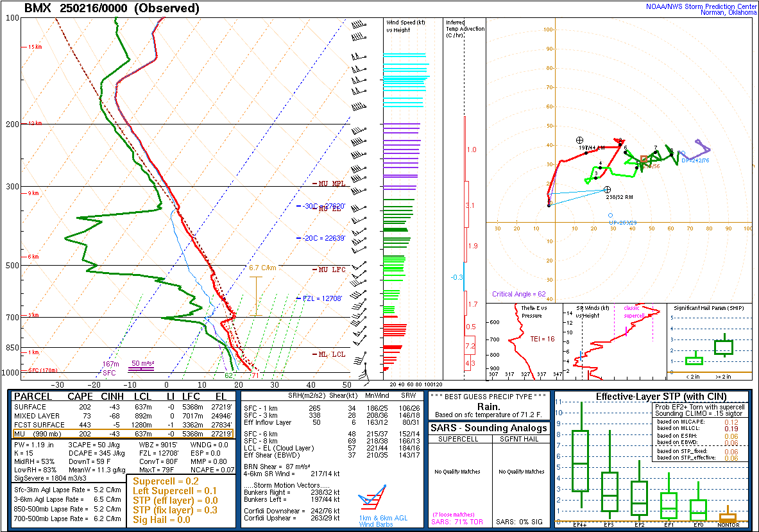Select the Corfidi downshear DN=242/76 marker
This screenshot has height=532, width=759.
tap(683, 153)
